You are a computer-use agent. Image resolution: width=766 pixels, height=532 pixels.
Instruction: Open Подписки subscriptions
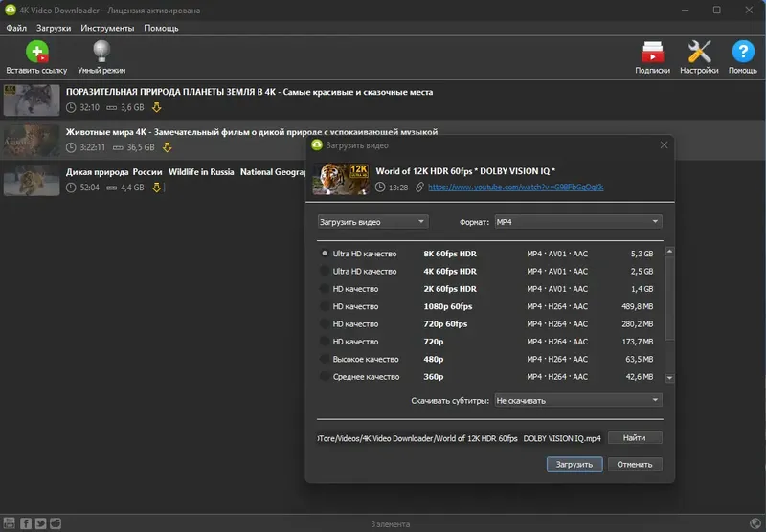coord(652,52)
